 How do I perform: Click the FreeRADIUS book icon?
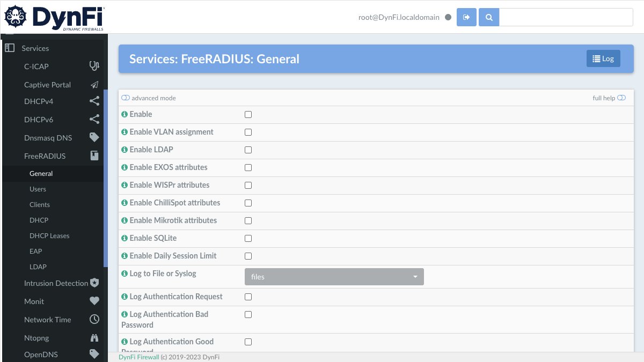[94, 156]
